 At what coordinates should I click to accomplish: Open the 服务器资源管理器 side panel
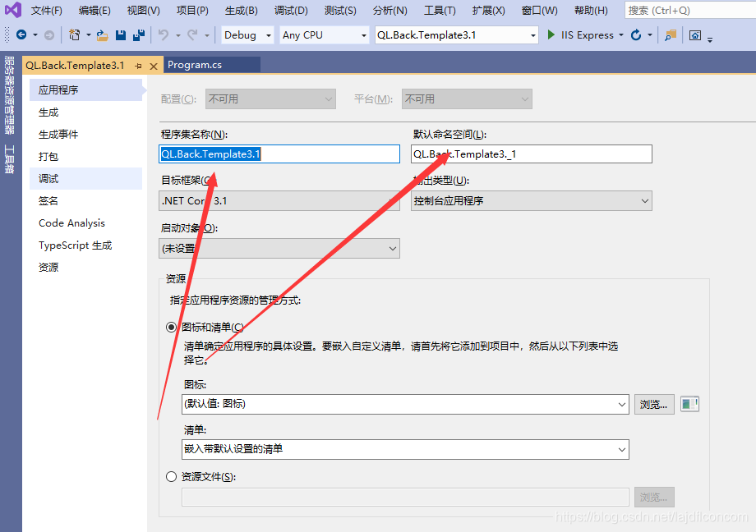[9, 95]
